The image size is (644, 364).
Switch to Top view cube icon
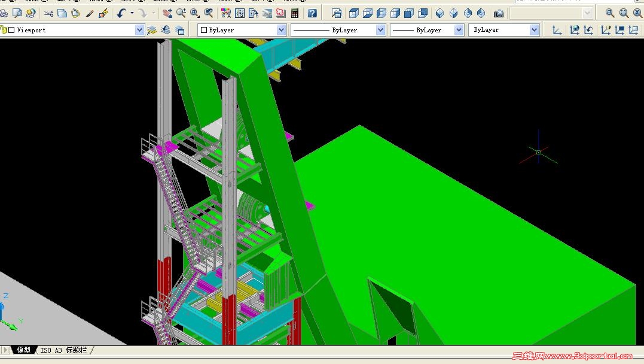coord(353,14)
